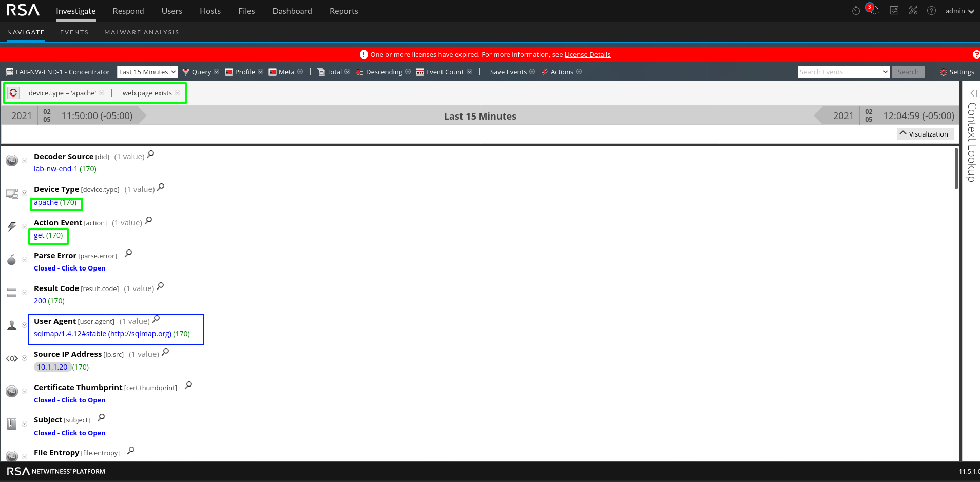
Task: Open the jobs stopwatch icon
Action: pyautogui.click(x=855, y=10)
